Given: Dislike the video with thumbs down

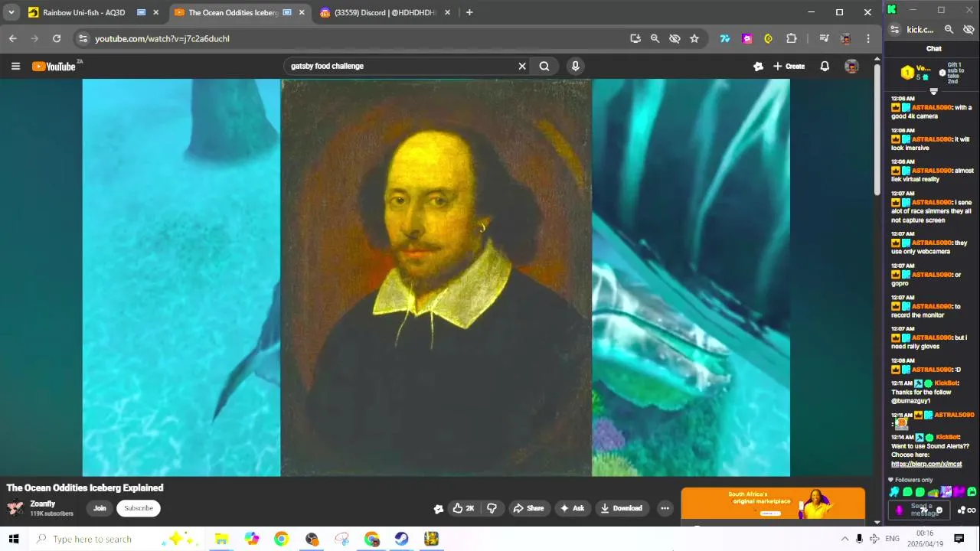Looking at the screenshot, I should tap(492, 508).
